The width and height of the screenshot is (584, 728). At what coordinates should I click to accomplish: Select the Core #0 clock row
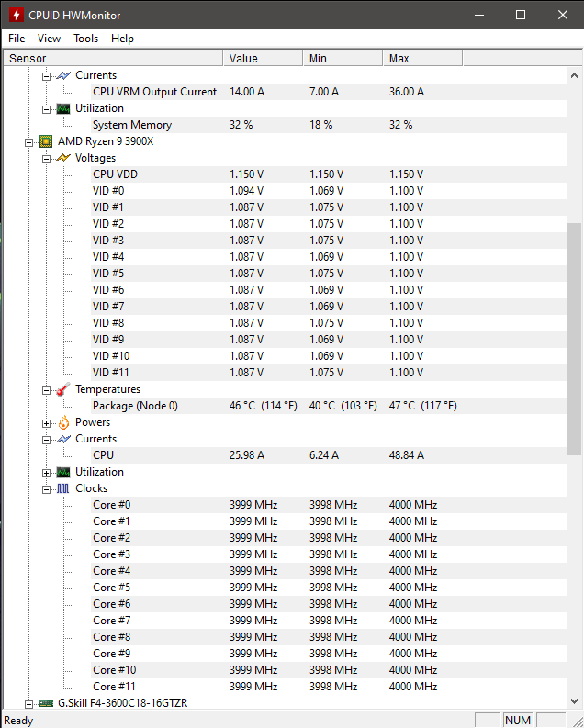[x=329, y=505]
